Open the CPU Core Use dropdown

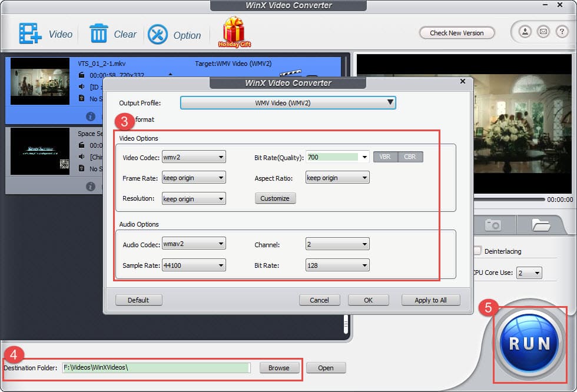pos(529,273)
